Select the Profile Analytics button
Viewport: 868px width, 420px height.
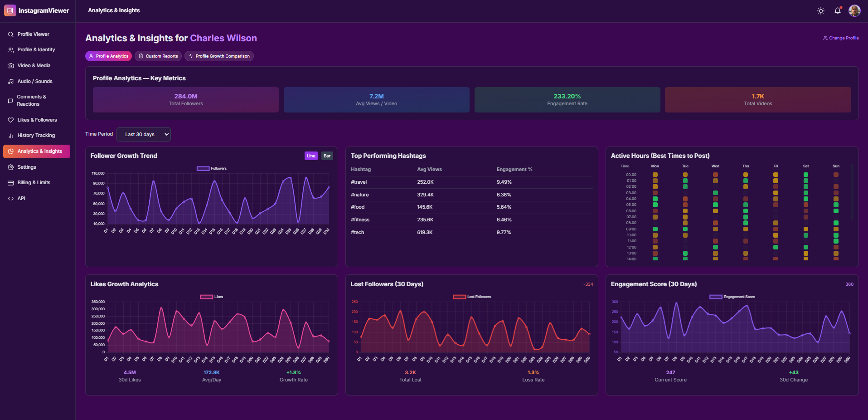108,56
